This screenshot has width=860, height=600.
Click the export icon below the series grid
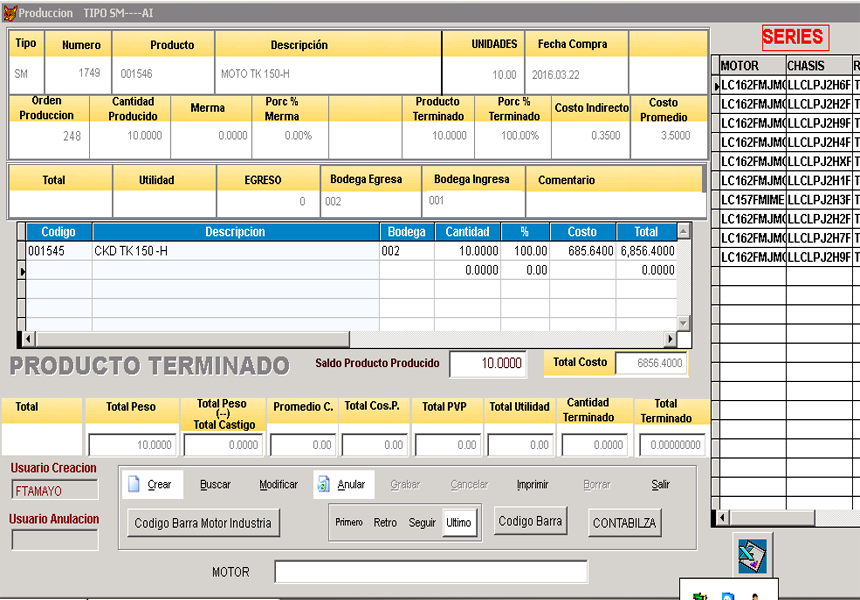[x=751, y=555]
